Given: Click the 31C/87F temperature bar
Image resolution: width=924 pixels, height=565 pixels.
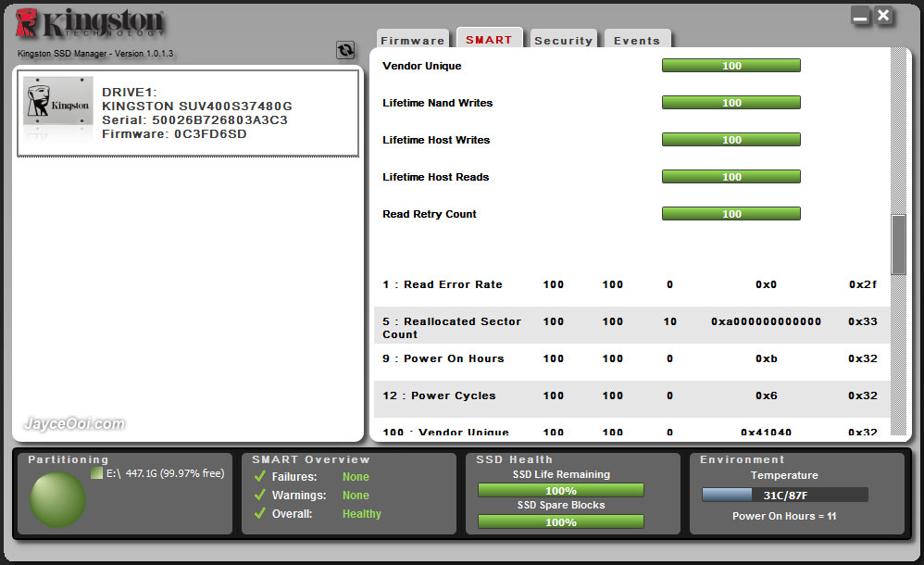Looking at the screenshot, I should coord(785,495).
